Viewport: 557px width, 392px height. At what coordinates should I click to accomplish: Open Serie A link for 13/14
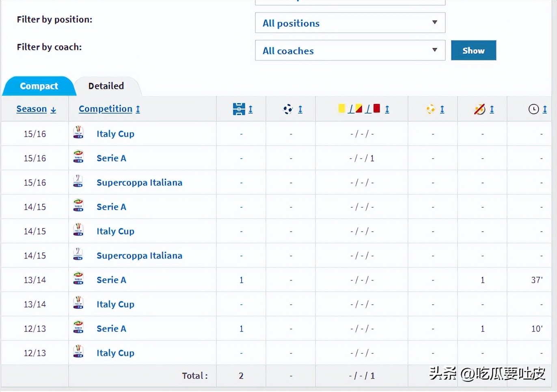111,280
